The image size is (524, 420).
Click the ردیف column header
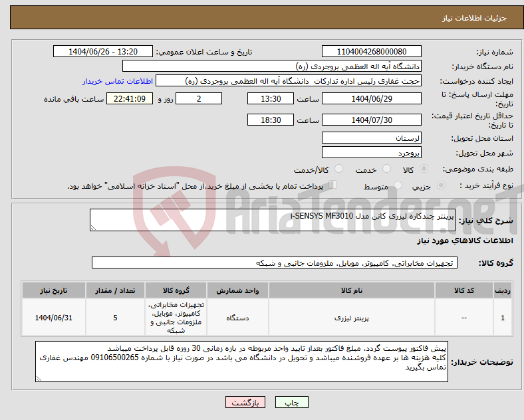tap(503, 290)
